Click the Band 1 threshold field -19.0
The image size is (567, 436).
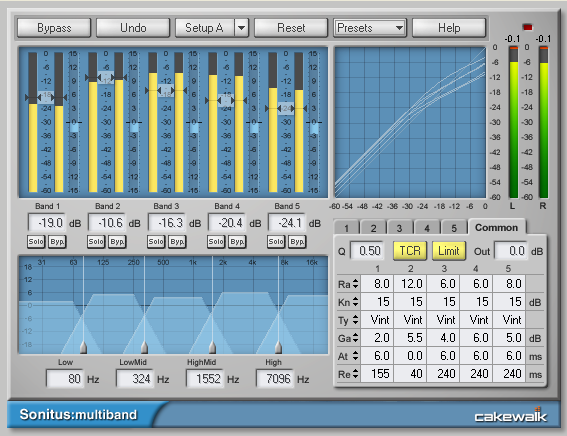tap(47, 223)
